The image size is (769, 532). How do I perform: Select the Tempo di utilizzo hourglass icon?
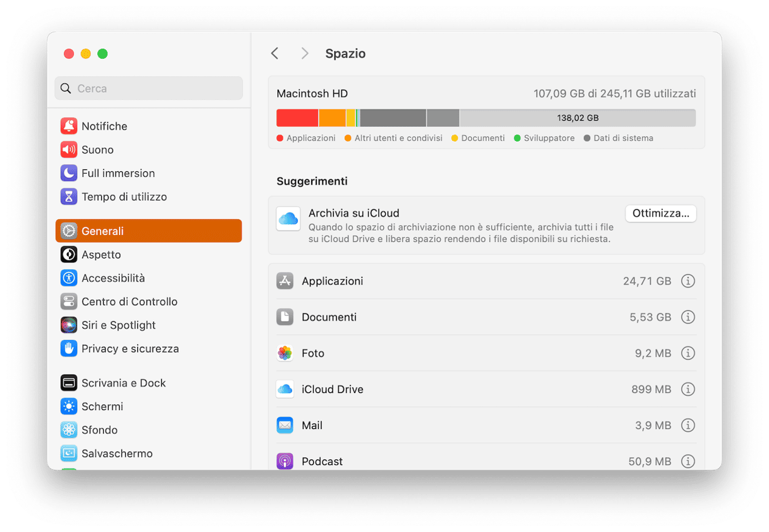click(x=69, y=196)
